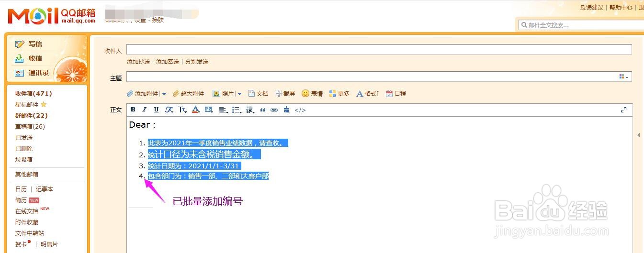Open font size picker in editor toolbar

click(x=182, y=110)
